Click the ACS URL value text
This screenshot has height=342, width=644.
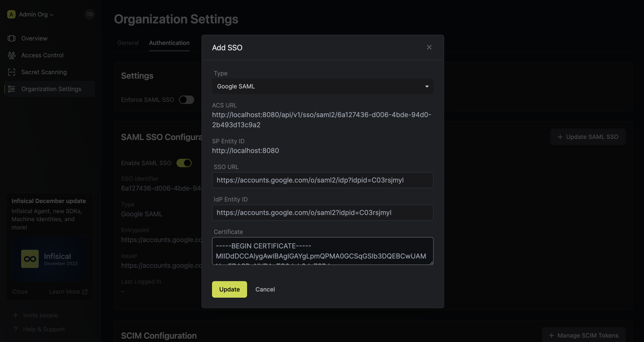pyautogui.click(x=322, y=120)
